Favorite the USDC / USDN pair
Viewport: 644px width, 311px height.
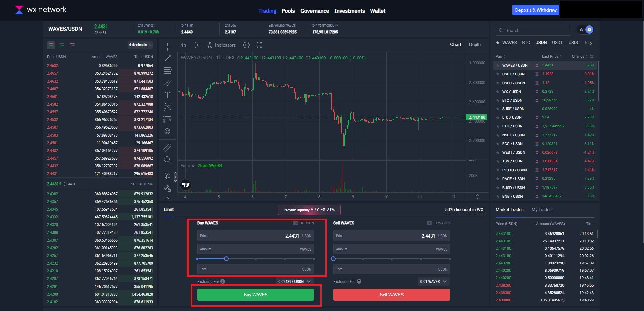(x=498, y=83)
